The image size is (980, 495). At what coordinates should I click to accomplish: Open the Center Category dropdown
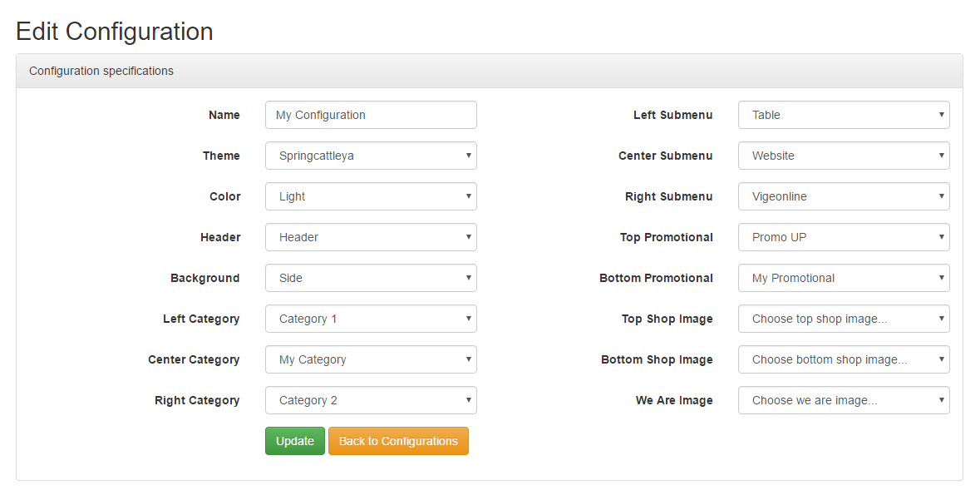click(x=371, y=359)
